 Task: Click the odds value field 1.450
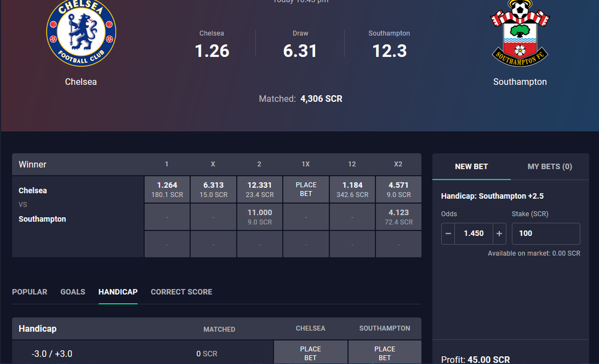point(474,233)
